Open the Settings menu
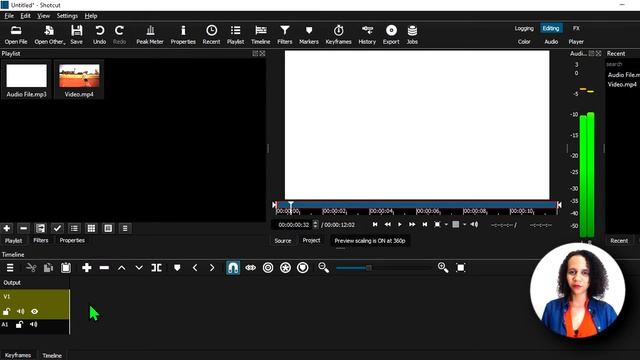Viewport: 640px width, 360px height. tap(67, 16)
